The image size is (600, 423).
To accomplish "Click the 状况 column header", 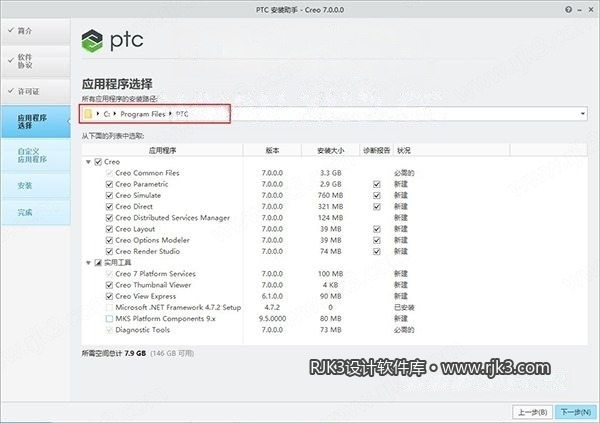I will coord(452,150).
